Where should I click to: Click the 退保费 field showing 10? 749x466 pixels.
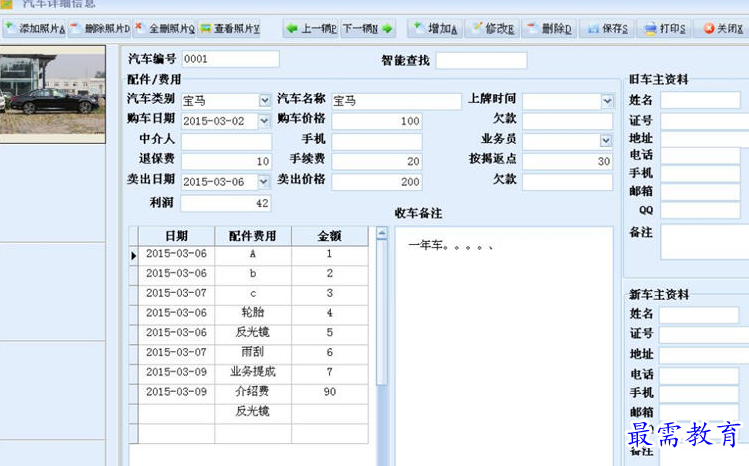pyautogui.click(x=226, y=161)
